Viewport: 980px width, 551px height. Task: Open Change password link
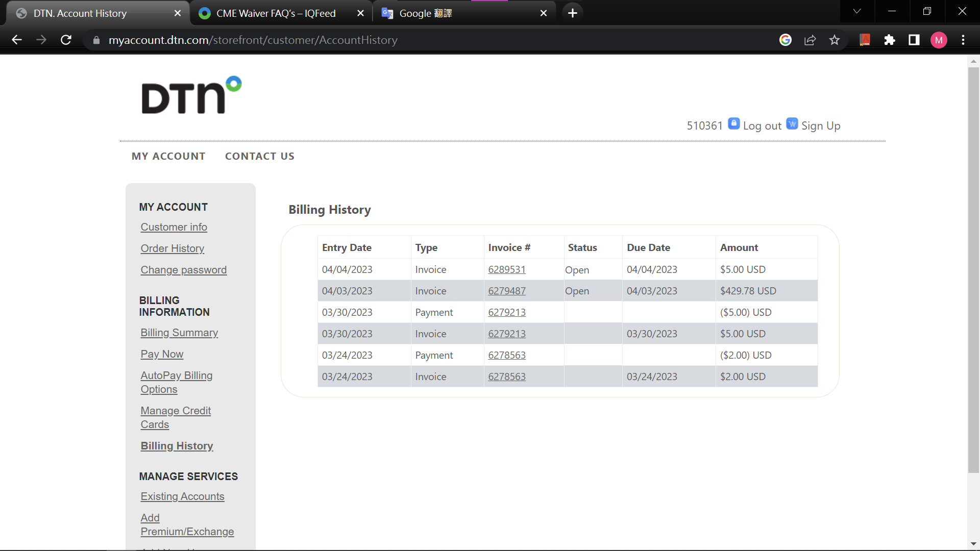(184, 270)
